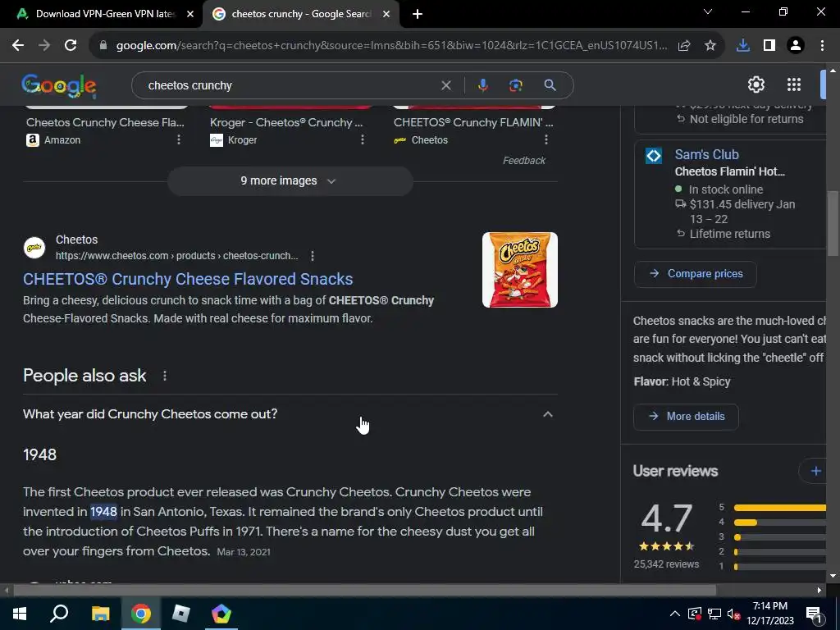
Task: Open the Chrome three-dot menu
Action: point(822,46)
